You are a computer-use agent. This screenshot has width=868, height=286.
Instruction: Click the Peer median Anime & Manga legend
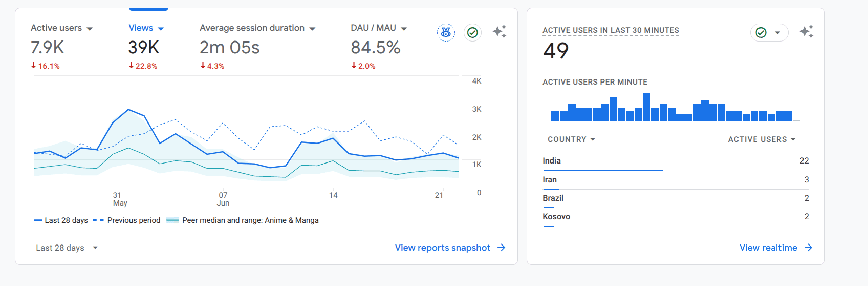click(243, 220)
